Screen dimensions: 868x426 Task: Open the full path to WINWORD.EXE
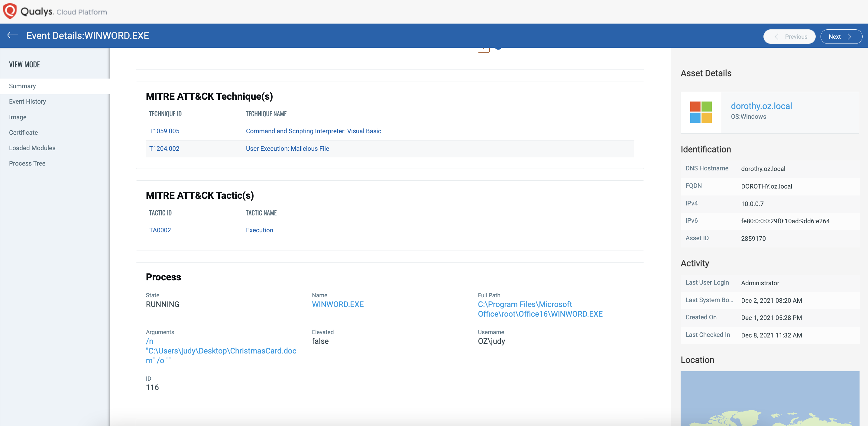539,309
